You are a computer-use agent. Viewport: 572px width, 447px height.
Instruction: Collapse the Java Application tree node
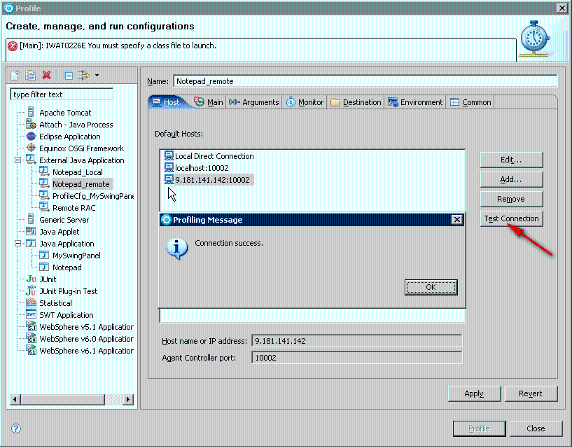point(18,243)
